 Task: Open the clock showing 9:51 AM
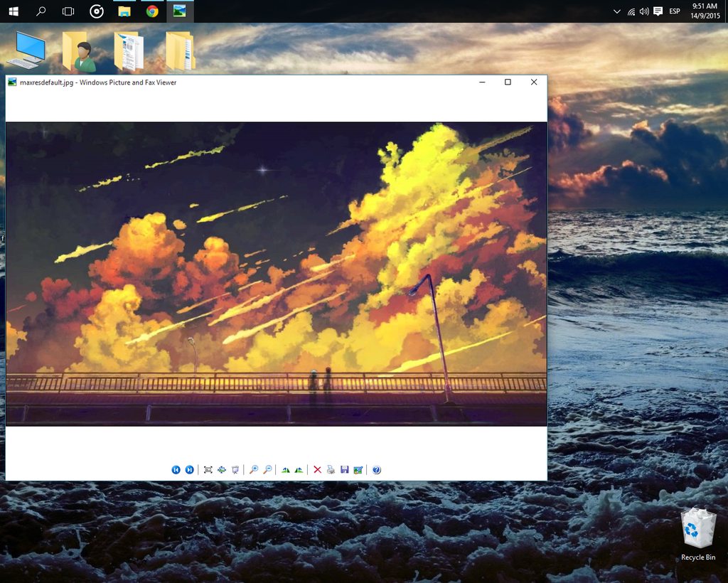(x=705, y=11)
